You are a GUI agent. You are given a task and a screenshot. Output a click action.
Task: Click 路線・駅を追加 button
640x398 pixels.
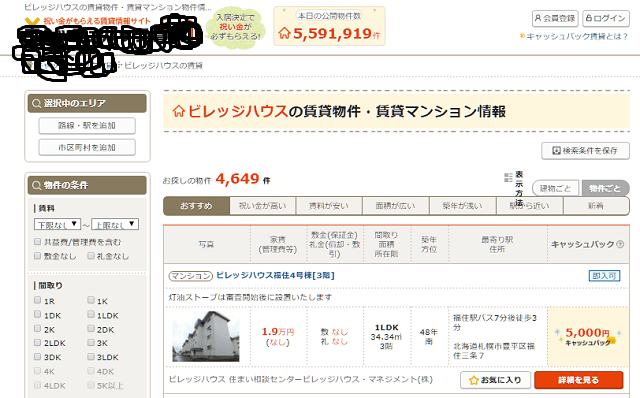pyautogui.click(x=87, y=125)
